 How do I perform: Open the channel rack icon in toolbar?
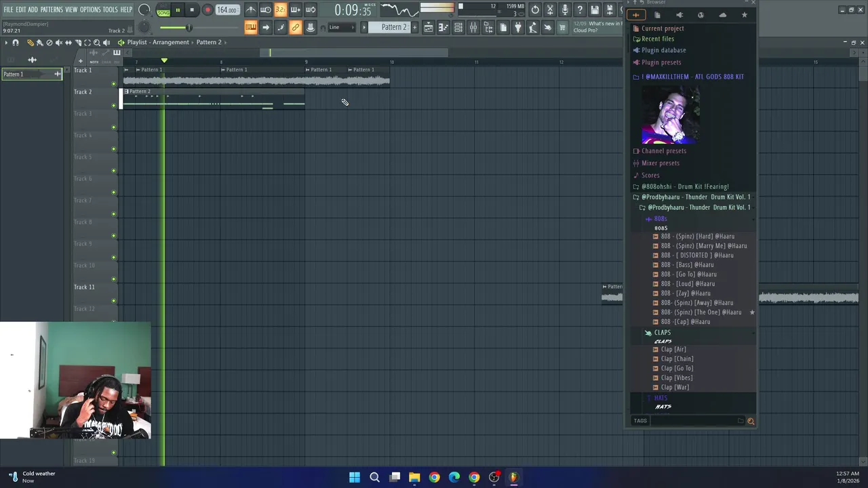(x=458, y=27)
